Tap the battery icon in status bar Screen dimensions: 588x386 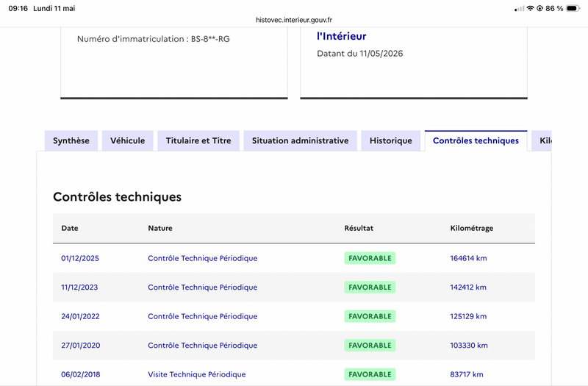[x=573, y=8]
